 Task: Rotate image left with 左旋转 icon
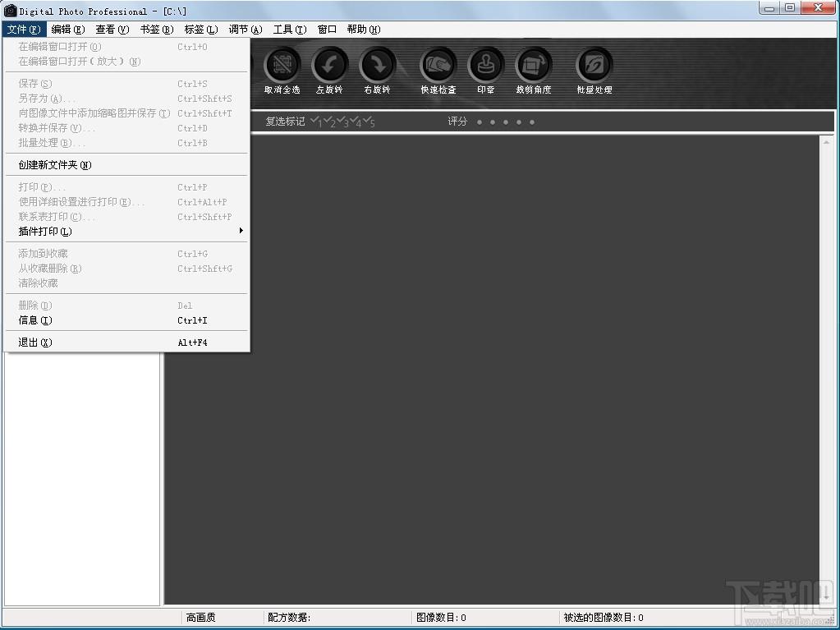pyautogui.click(x=329, y=66)
